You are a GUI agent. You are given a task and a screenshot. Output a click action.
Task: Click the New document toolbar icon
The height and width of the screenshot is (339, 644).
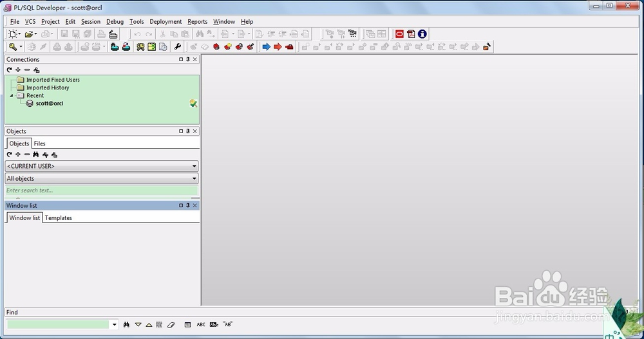pyautogui.click(x=13, y=34)
